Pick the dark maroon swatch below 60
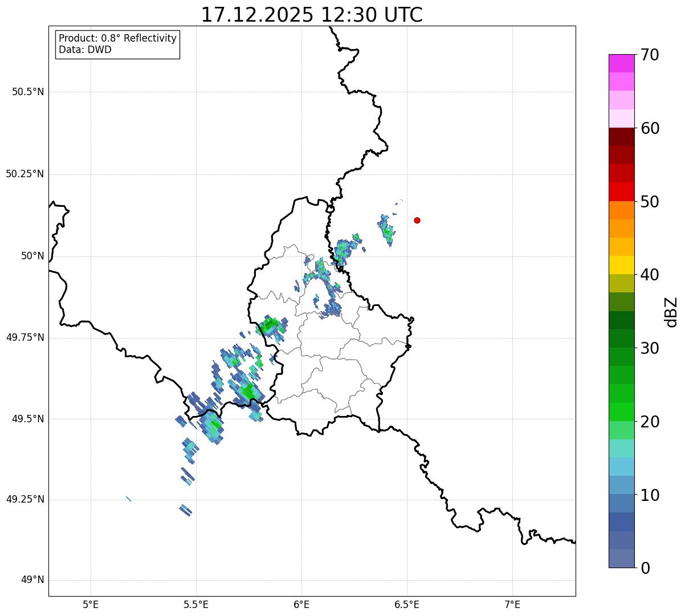This screenshot has width=685, height=616. (x=621, y=137)
